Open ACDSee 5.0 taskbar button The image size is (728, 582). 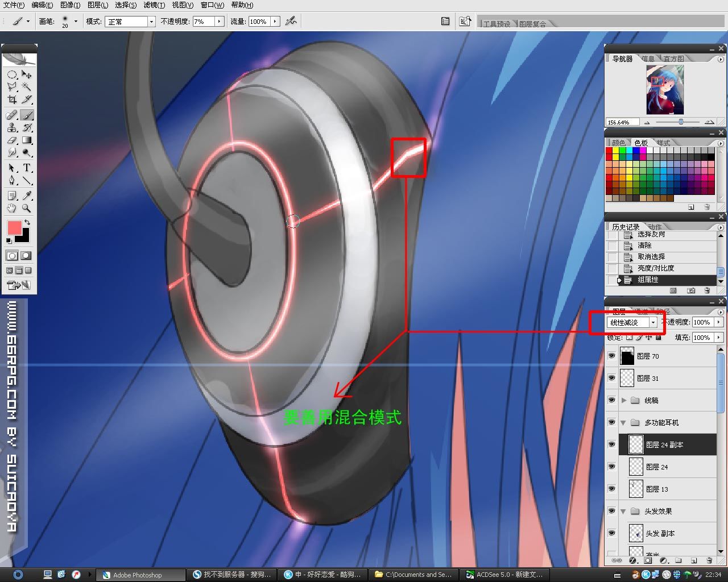coord(504,575)
